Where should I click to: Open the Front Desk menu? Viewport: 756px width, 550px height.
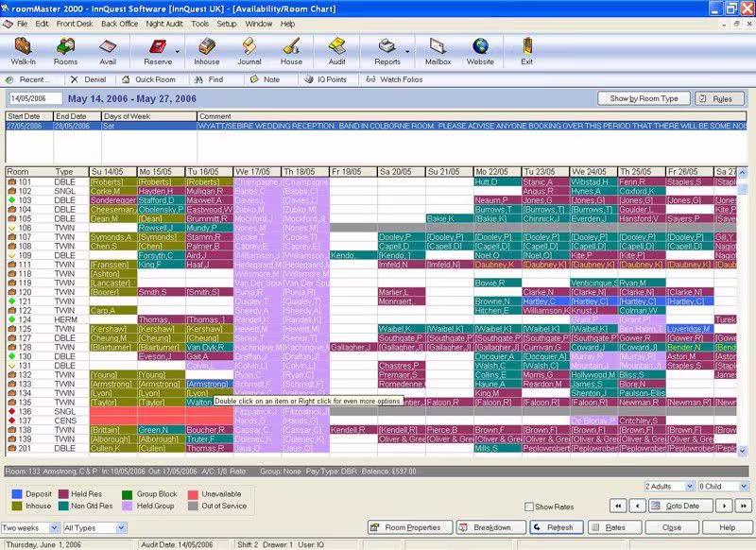[75, 24]
